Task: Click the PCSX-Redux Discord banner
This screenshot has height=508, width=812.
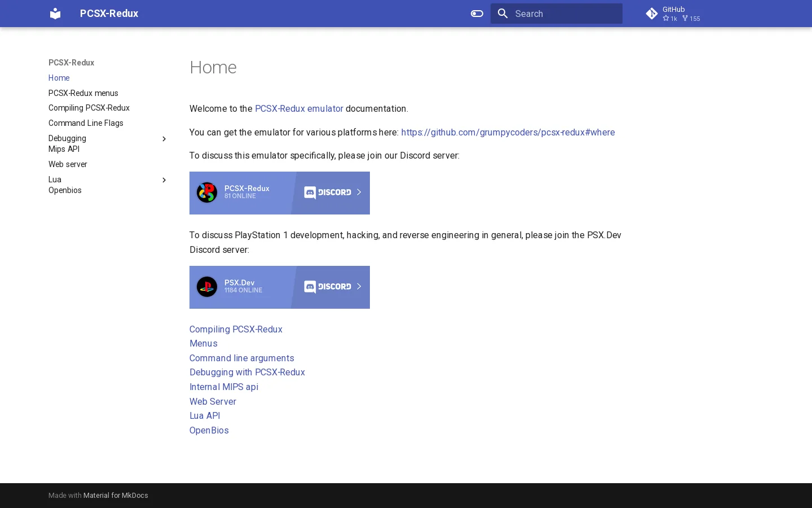Action: (x=280, y=193)
